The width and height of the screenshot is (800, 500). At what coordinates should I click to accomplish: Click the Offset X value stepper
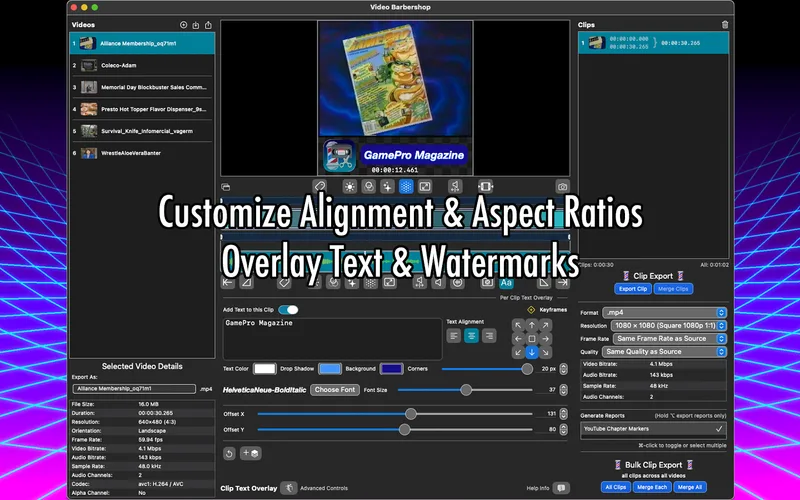coord(563,414)
